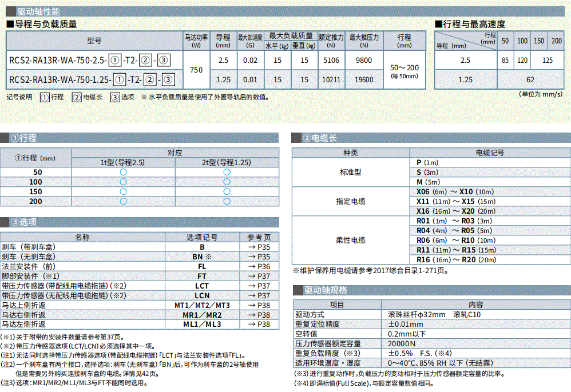Click speed value 62 for lead 1.25

(530, 79)
